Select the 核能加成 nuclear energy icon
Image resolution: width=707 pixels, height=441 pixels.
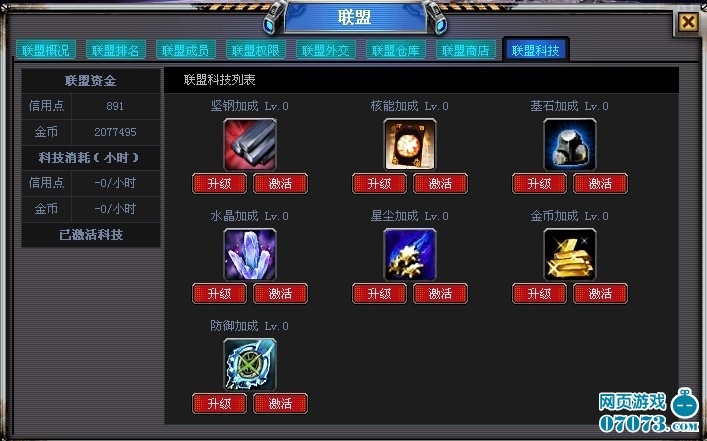[410, 144]
